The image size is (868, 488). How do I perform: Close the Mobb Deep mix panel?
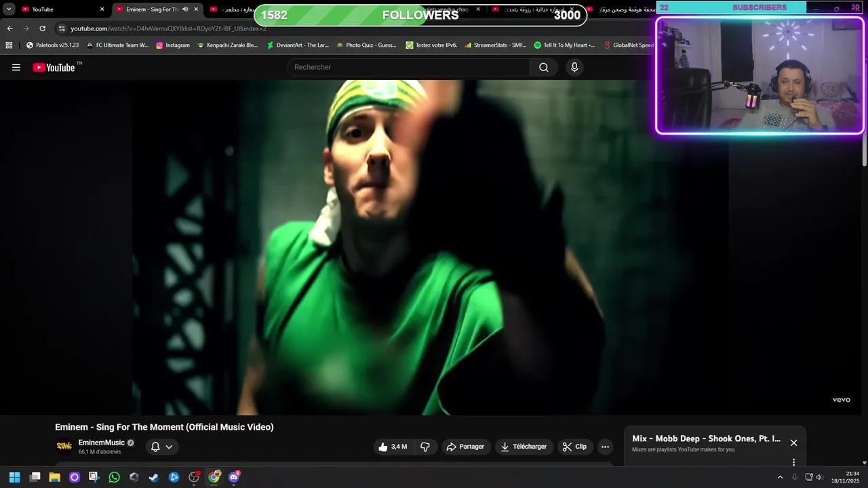[793, 443]
